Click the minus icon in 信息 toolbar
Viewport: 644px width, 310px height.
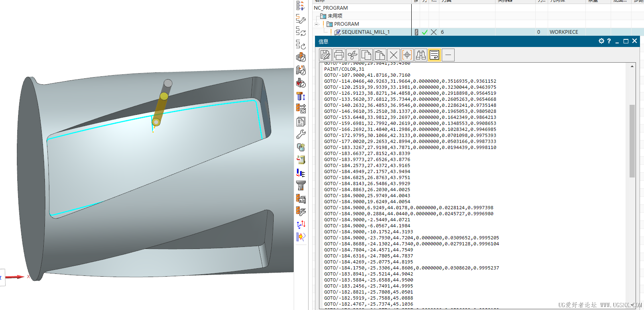pyautogui.click(x=448, y=55)
